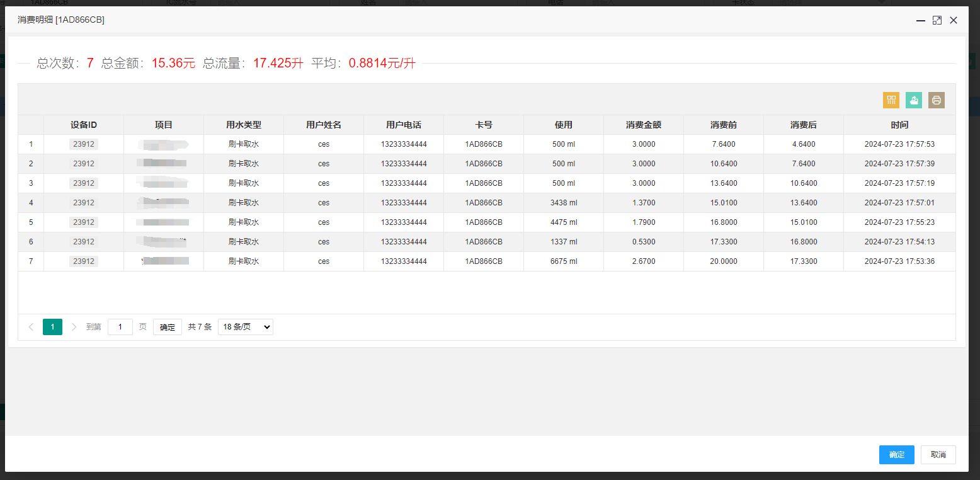Click the 设备ID column header
The height and width of the screenshot is (480, 980).
[84, 125]
